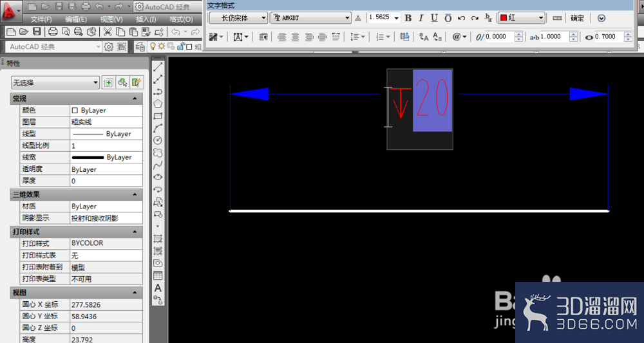This screenshot has width=644, height=343.
Task: Click the 线型比例 value 1
Action: [106, 145]
